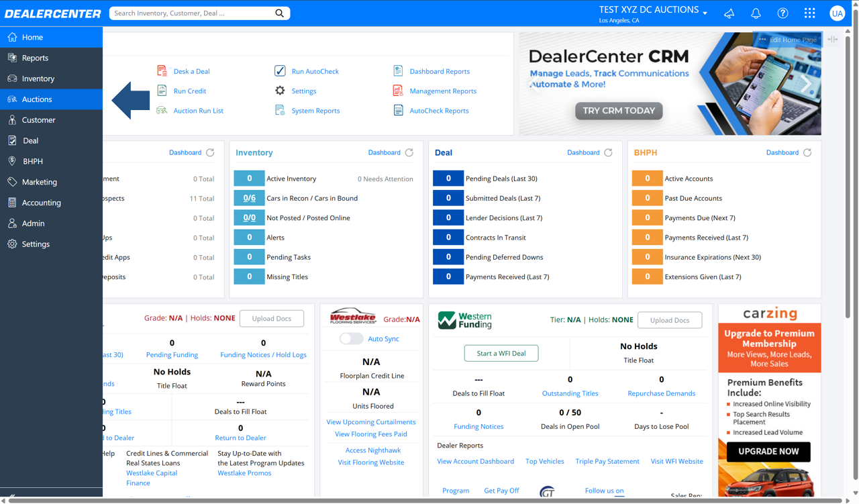Click the UPGRADE NOW button
This screenshot has width=859, height=504.
click(x=768, y=452)
